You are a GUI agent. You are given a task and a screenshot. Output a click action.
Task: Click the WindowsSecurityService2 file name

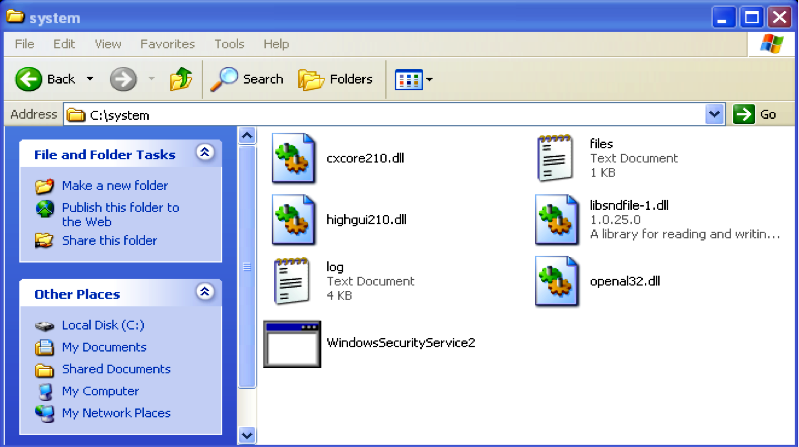click(x=401, y=343)
